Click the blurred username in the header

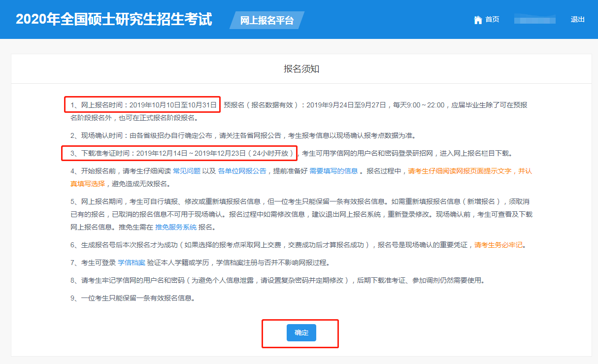click(535, 19)
